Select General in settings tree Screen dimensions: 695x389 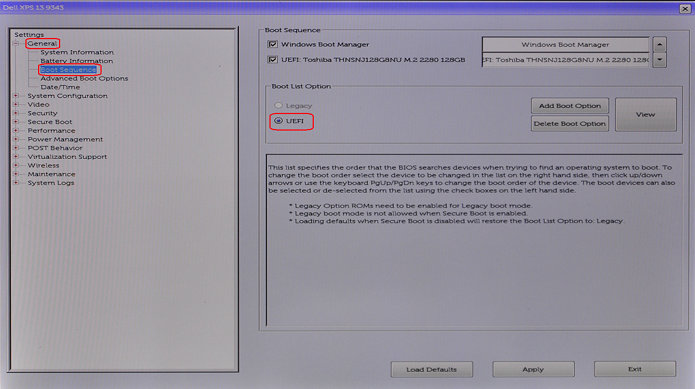[42, 43]
